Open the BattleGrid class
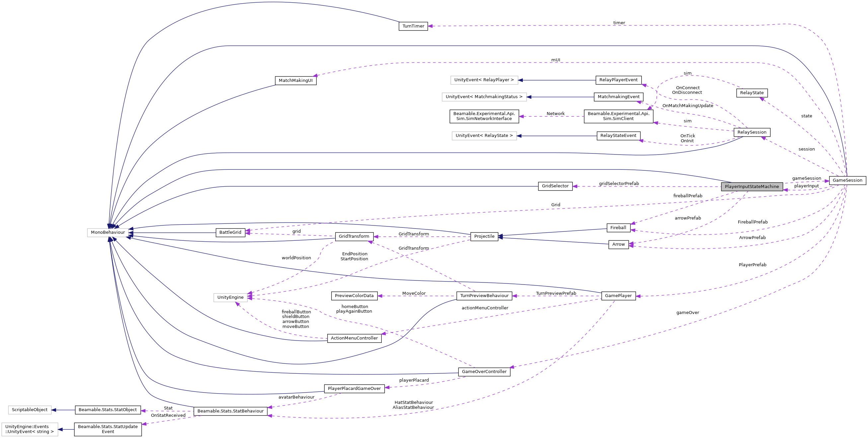Viewport: 868px width, 438px height. (x=230, y=232)
